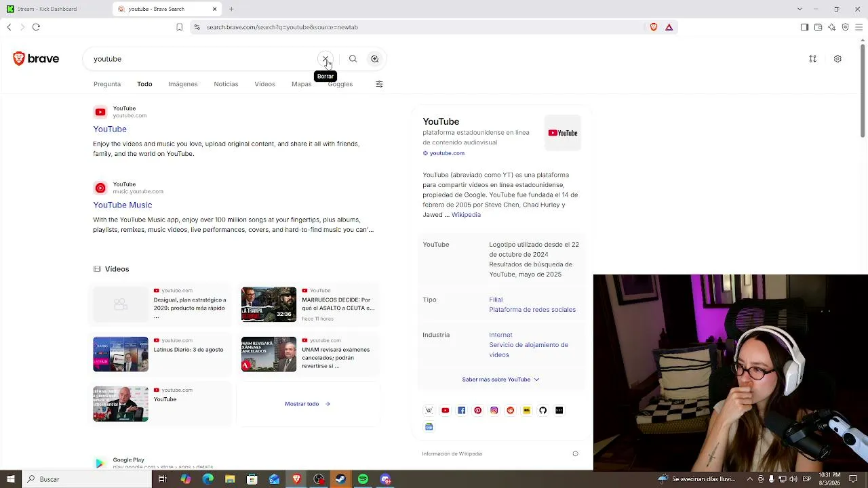Click the Pinterest profile icon
The width and height of the screenshot is (868, 488).
(x=477, y=410)
